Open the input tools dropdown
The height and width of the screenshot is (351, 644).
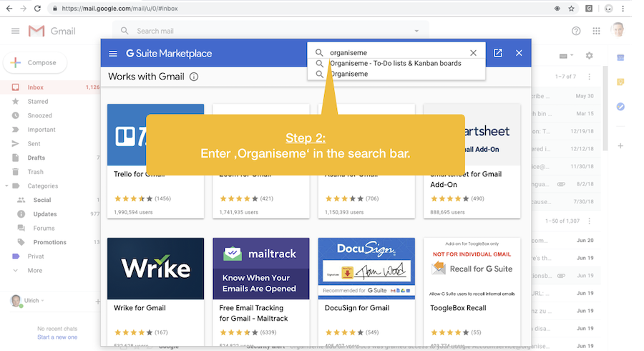tap(567, 55)
